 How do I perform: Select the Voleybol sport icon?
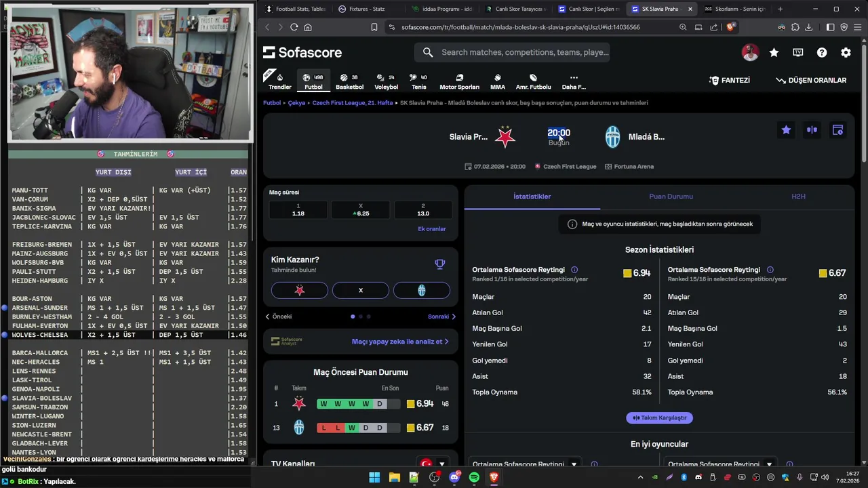pyautogui.click(x=387, y=81)
